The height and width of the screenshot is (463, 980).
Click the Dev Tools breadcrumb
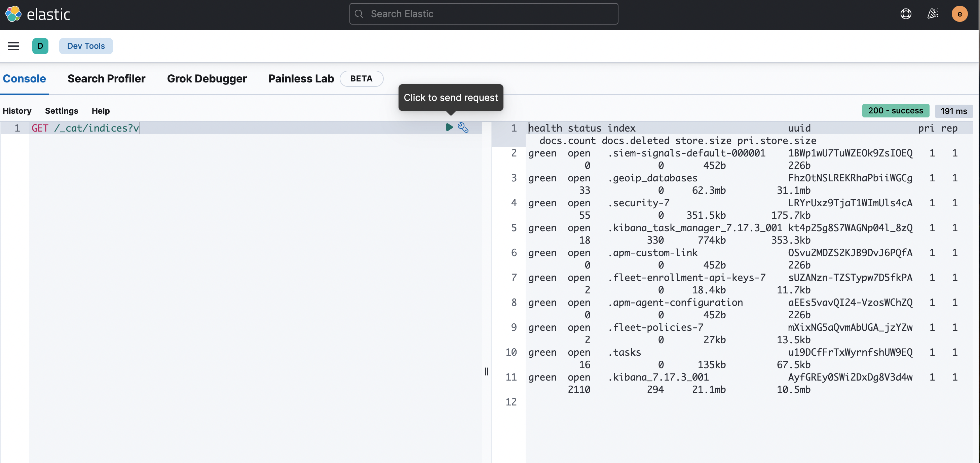[x=86, y=46]
